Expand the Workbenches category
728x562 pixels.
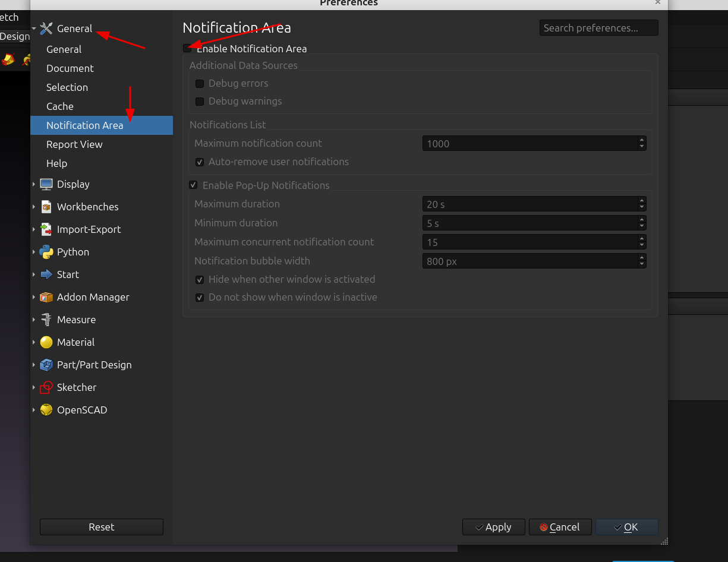34,207
